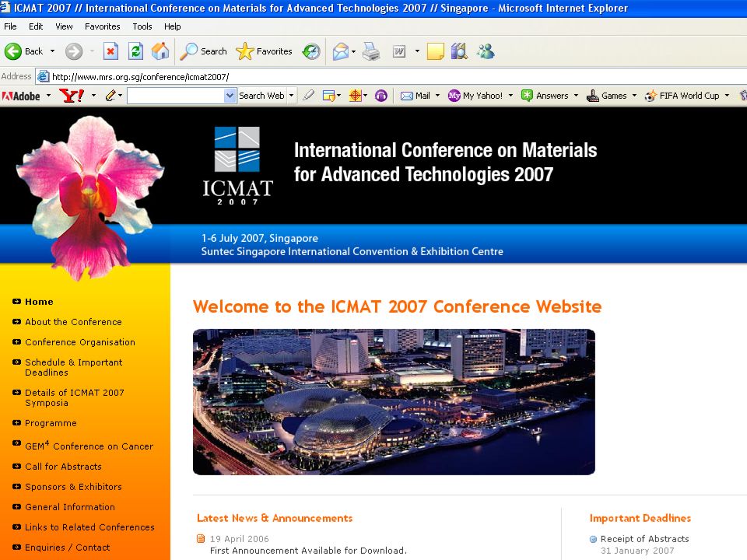This screenshot has width=747, height=560.
Task: Launch the Messenger people icon
Action: click(x=486, y=51)
